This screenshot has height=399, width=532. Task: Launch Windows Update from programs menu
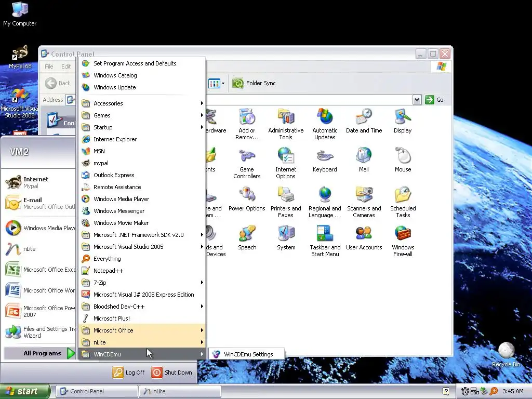(x=142, y=87)
